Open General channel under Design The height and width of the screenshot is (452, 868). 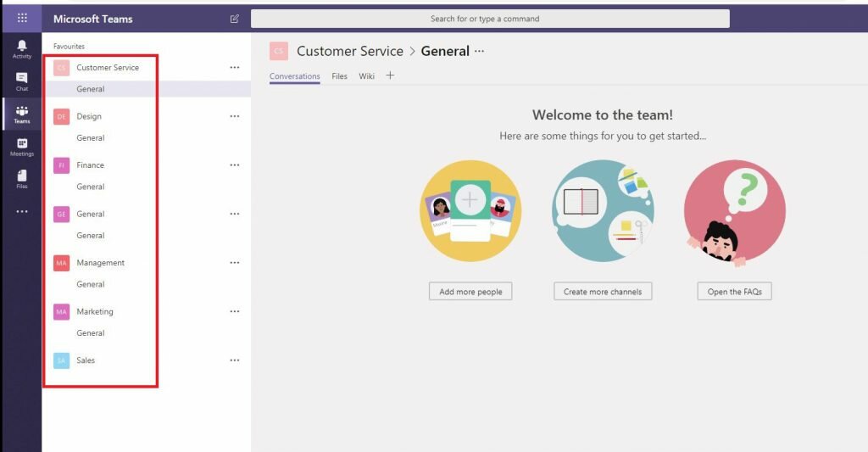point(91,138)
